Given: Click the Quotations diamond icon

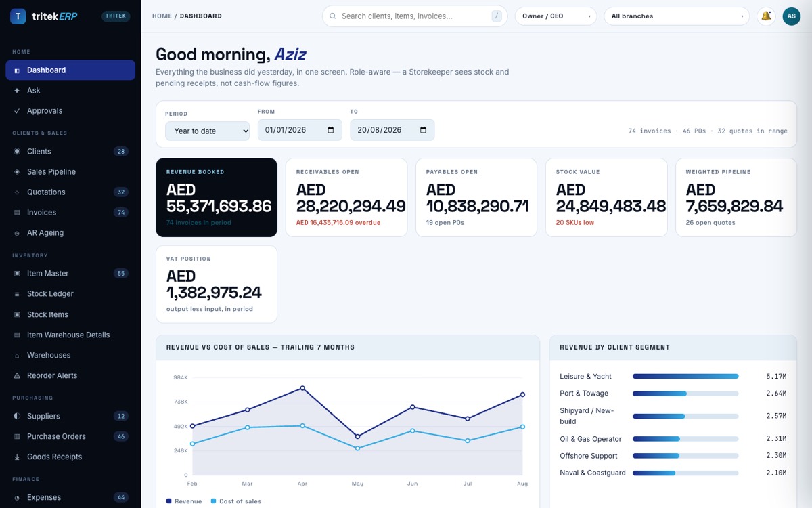Looking at the screenshot, I should pyautogui.click(x=17, y=192).
